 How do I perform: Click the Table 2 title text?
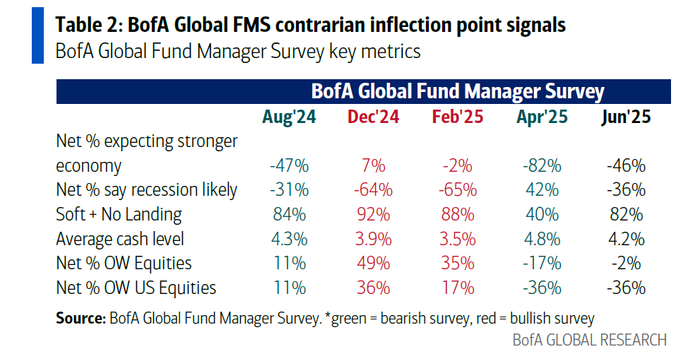click(311, 25)
